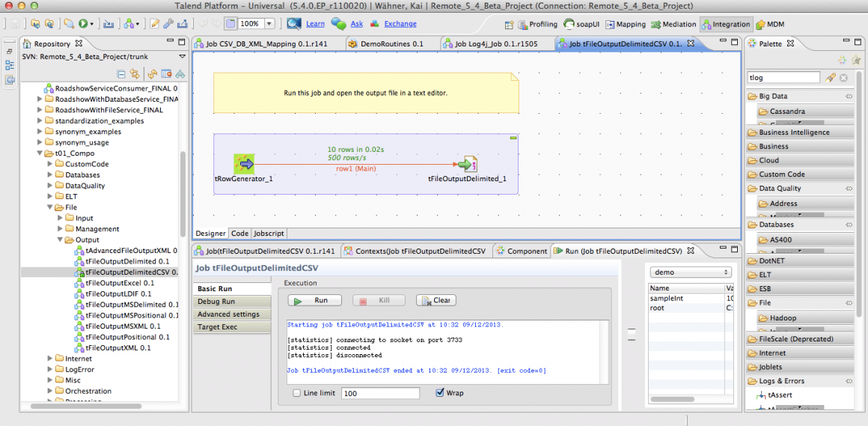Clear the Palette search filter
The width and height of the screenshot is (868, 426).
pos(843,78)
